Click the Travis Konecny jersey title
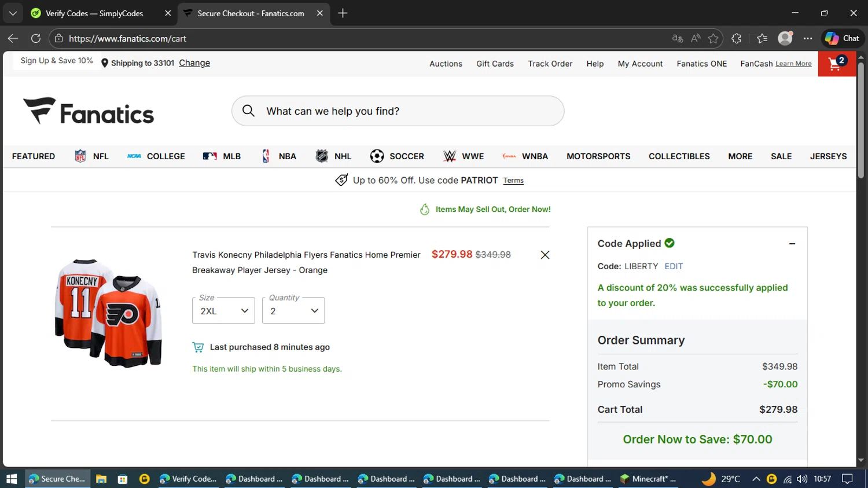 coord(306,262)
